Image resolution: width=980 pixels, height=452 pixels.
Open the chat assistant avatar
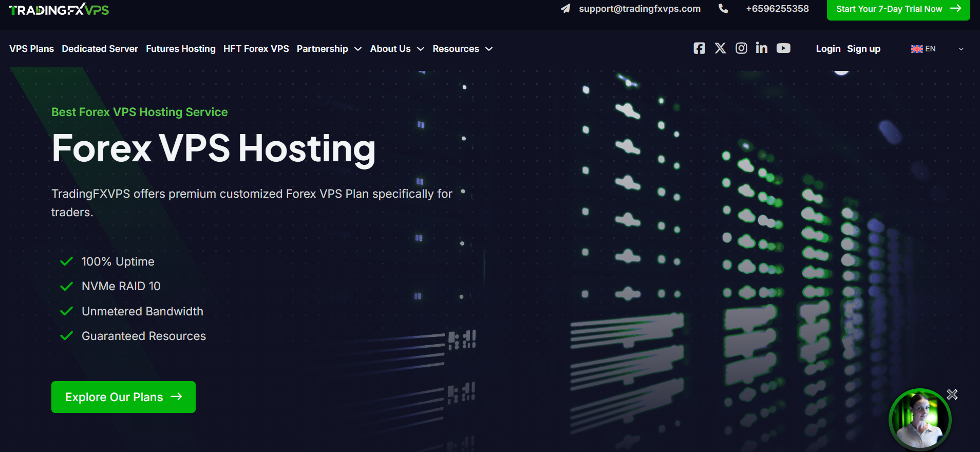coord(920,419)
